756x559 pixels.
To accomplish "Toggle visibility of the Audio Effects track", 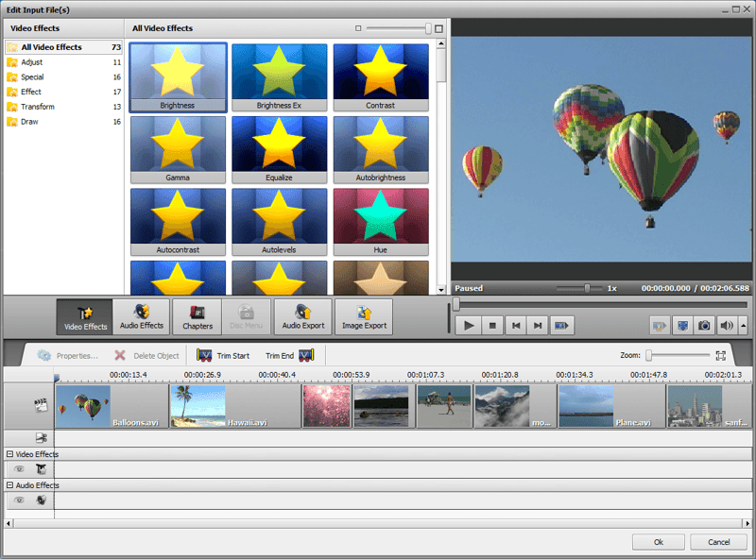I will [20, 500].
